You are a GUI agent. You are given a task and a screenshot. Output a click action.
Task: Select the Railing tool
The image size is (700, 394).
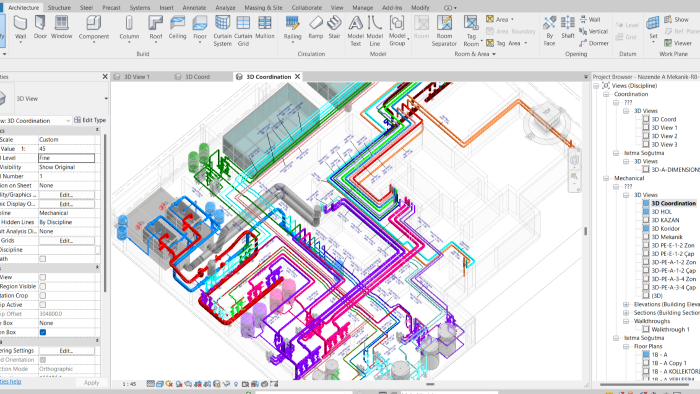292,28
